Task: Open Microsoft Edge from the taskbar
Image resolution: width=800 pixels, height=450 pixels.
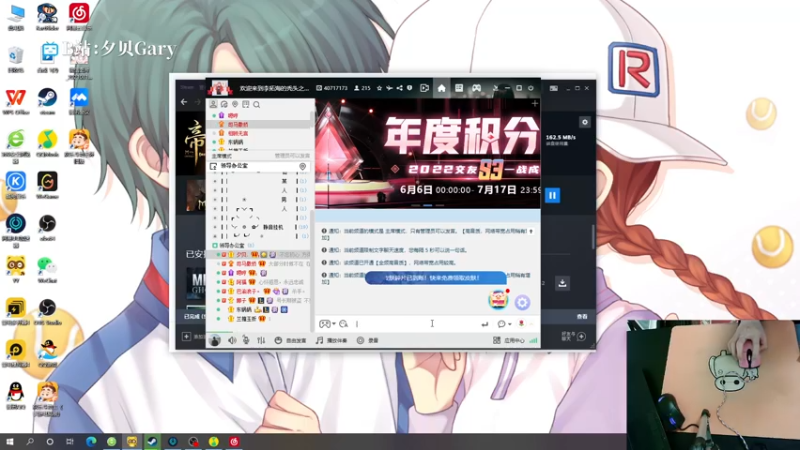Action: coord(91,441)
